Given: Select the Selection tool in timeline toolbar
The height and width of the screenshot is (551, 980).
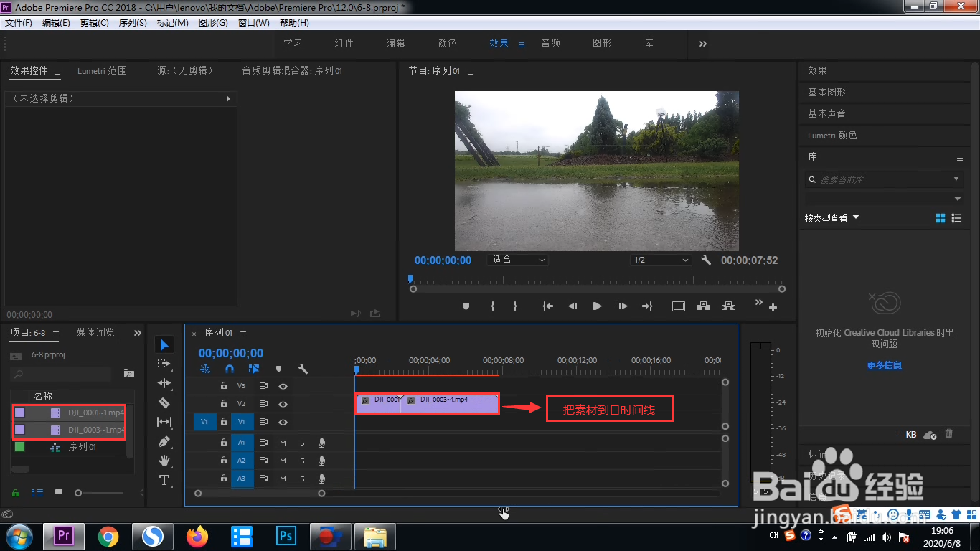Looking at the screenshot, I should 164,344.
